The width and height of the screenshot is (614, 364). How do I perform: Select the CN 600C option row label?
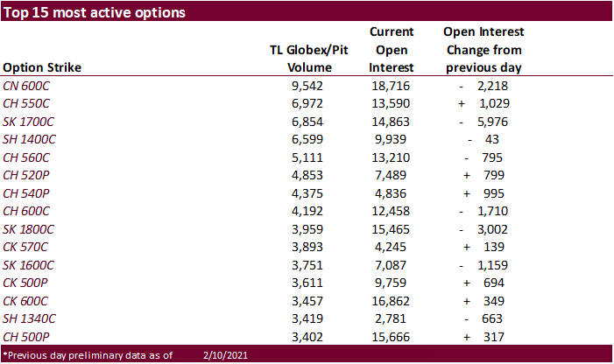point(27,86)
